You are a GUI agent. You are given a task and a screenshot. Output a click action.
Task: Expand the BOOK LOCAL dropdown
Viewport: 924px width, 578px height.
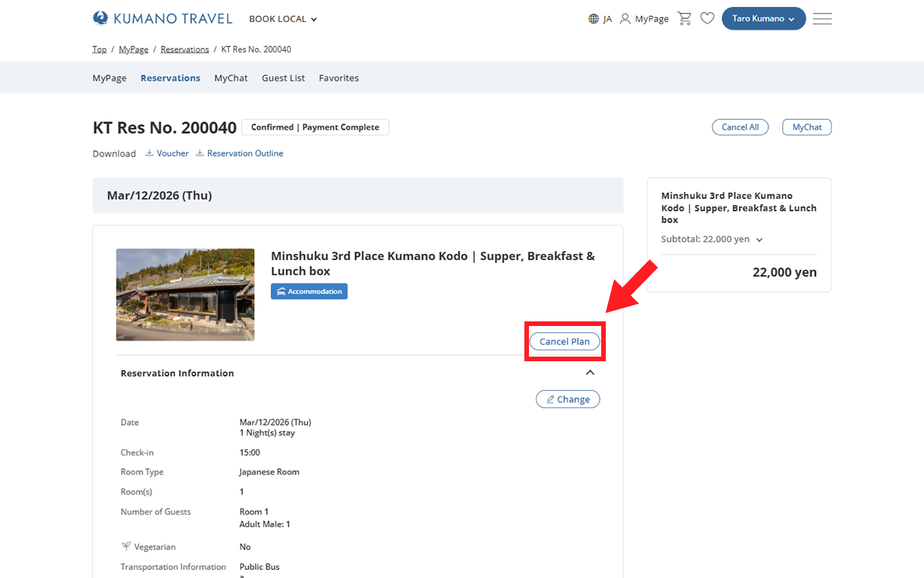[x=283, y=19]
